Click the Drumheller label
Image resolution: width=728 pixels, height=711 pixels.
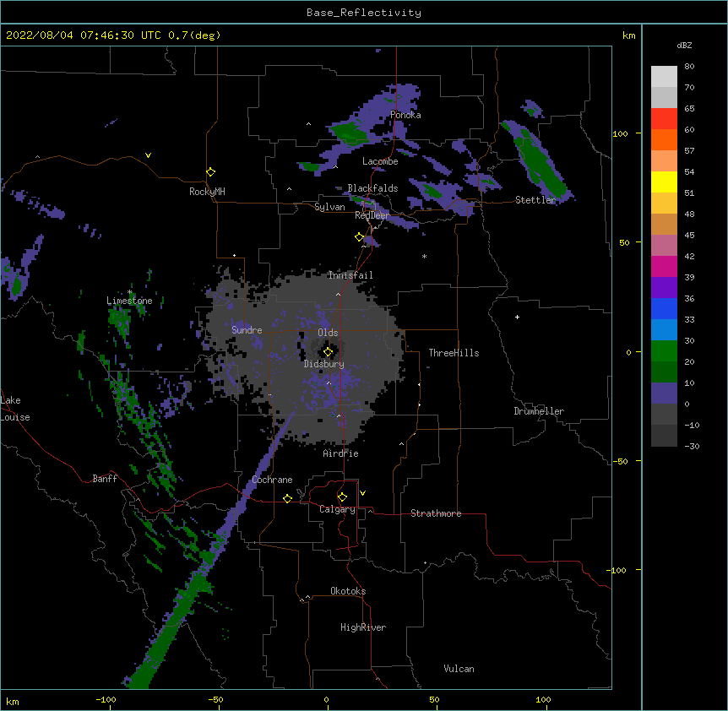tap(539, 411)
